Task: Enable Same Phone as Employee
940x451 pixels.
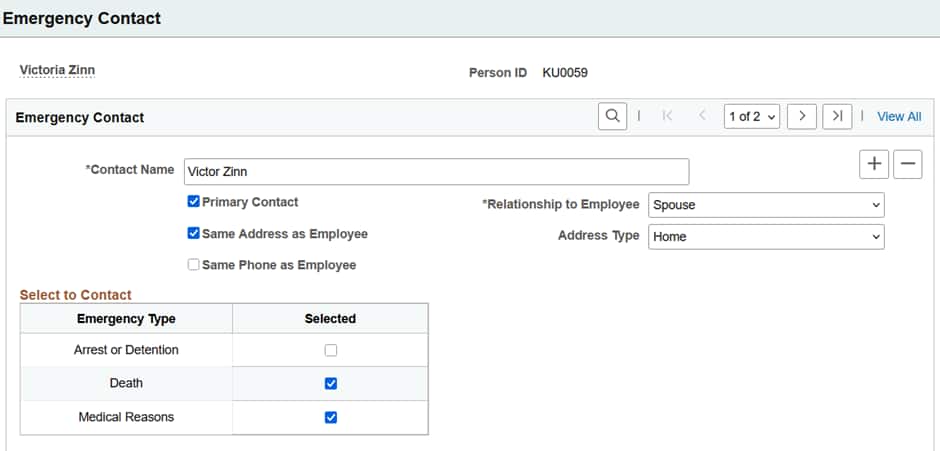Action: pos(194,266)
